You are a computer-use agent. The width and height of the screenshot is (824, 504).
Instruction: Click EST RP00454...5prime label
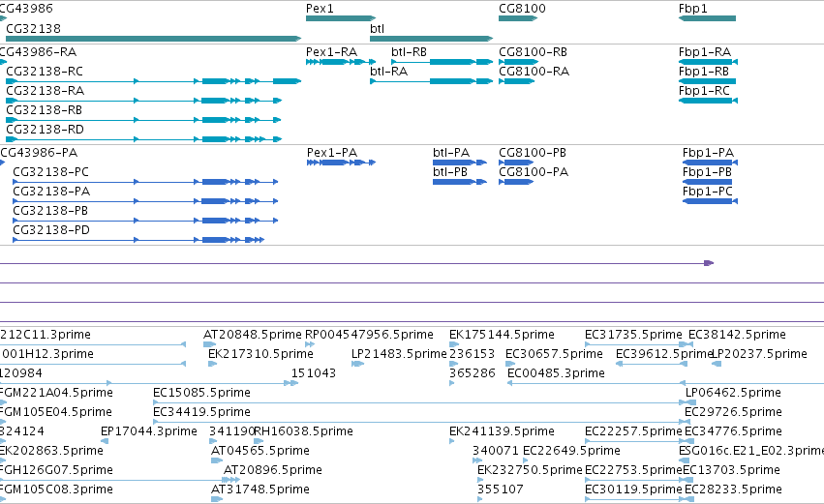(x=369, y=335)
